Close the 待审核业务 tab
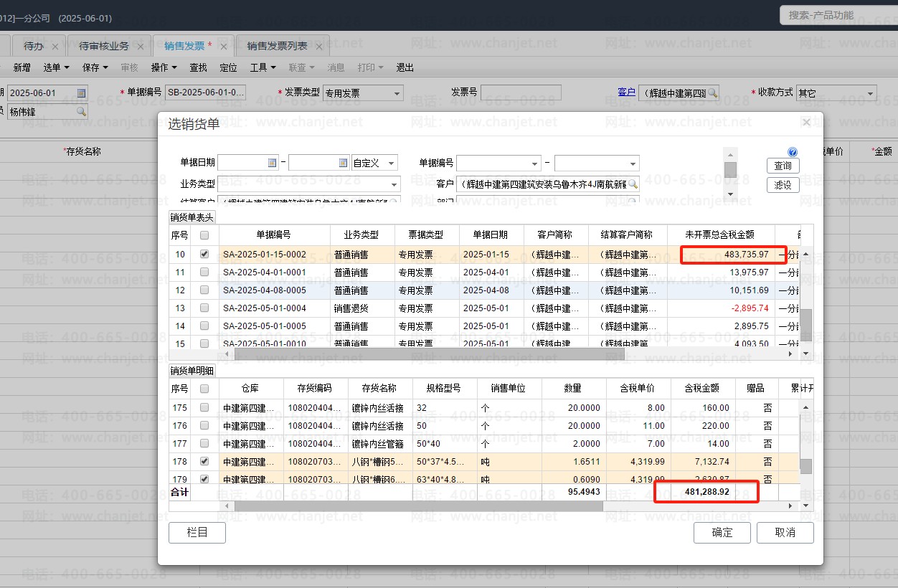898x588 pixels. pos(141,47)
